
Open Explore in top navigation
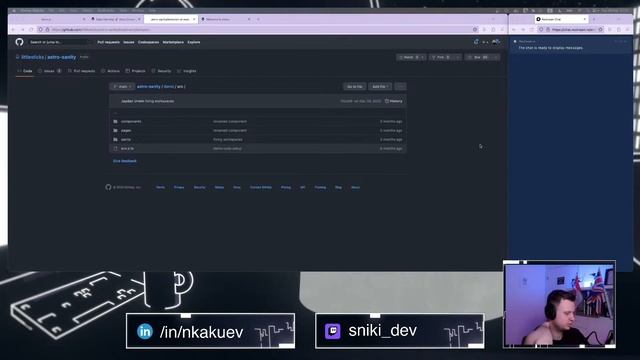193,42
